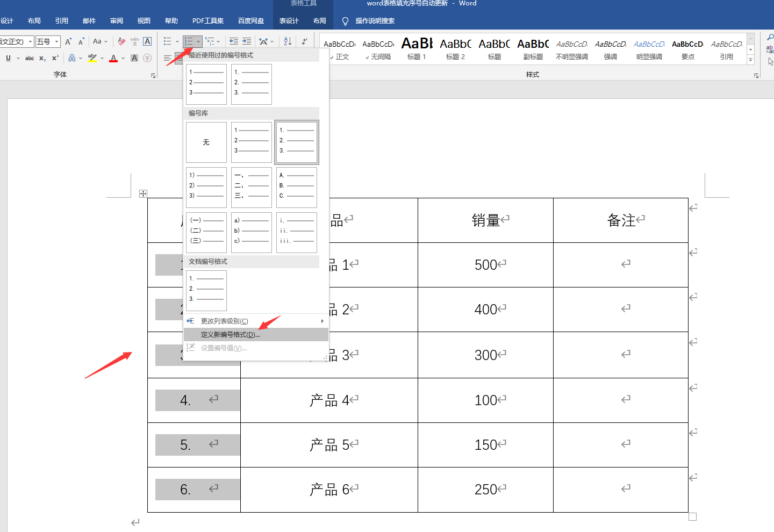Image resolution: width=774 pixels, height=532 pixels.
Task: Open styles pane launcher
Action: (x=756, y=76)
